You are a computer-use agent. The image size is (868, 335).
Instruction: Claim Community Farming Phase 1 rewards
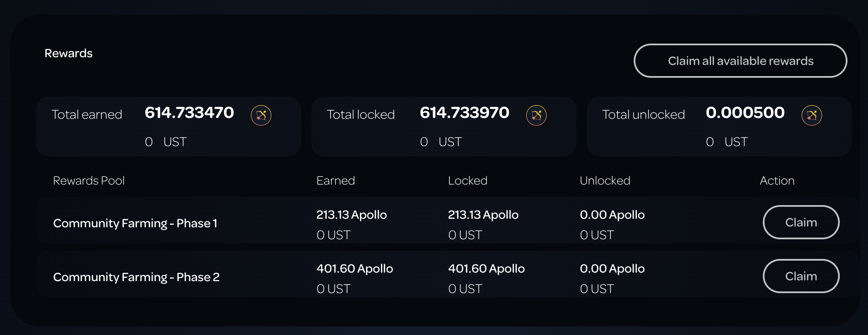coord(801,222)
